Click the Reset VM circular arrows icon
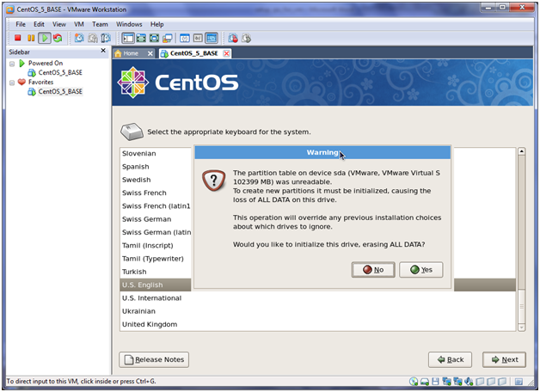 (x=58, y=38)
